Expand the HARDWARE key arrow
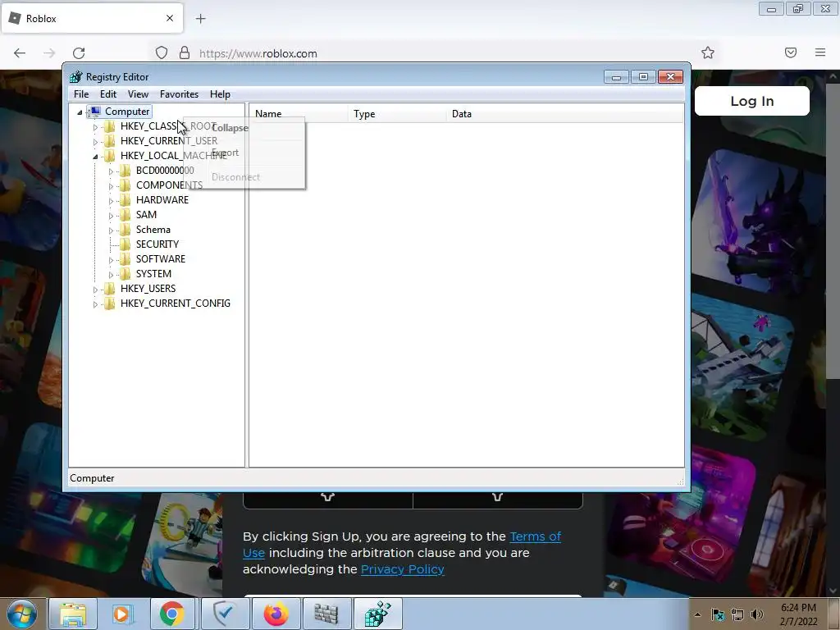 tap(111, 201)
